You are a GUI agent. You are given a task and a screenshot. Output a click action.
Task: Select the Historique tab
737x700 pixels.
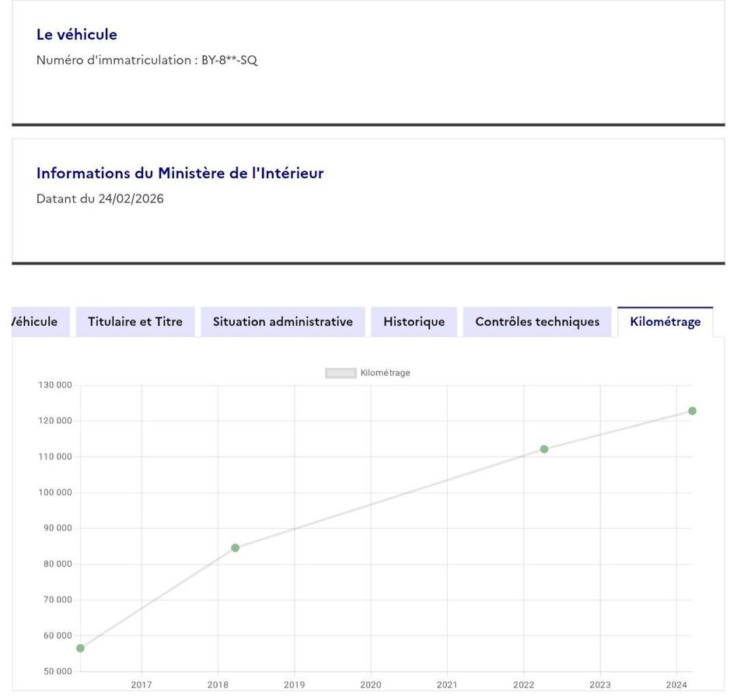414,322
